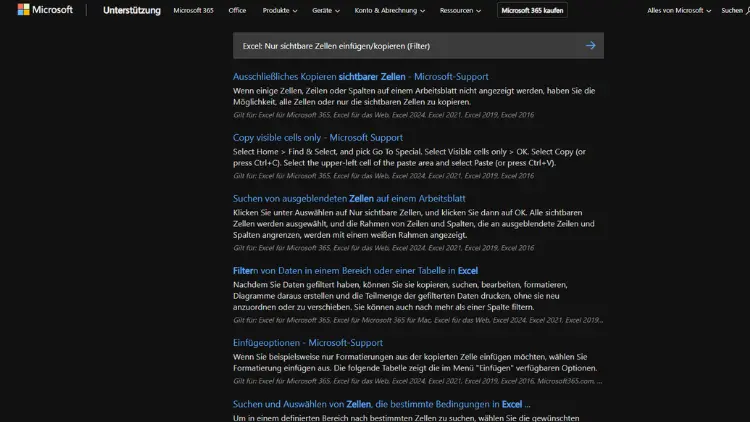Click the text 'Select Home > Find & Select'

285,152
